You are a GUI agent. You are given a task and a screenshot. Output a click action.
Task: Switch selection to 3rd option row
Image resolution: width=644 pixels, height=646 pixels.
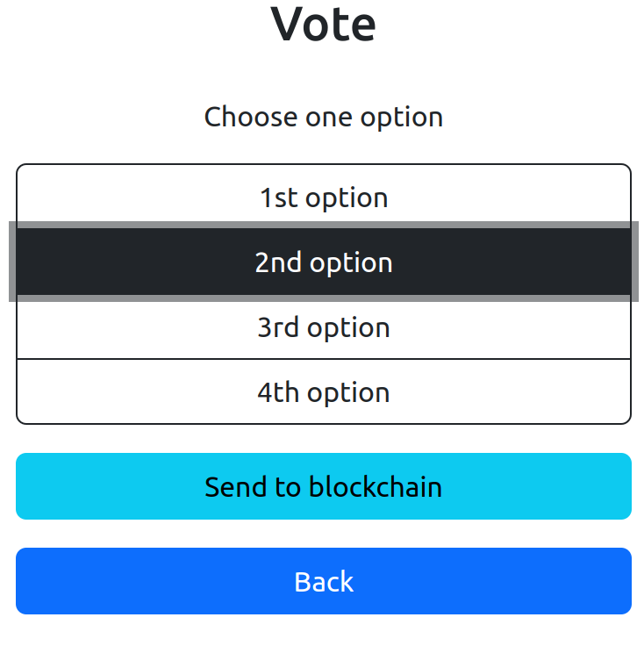pyautogui.click(x=323, y=327)
